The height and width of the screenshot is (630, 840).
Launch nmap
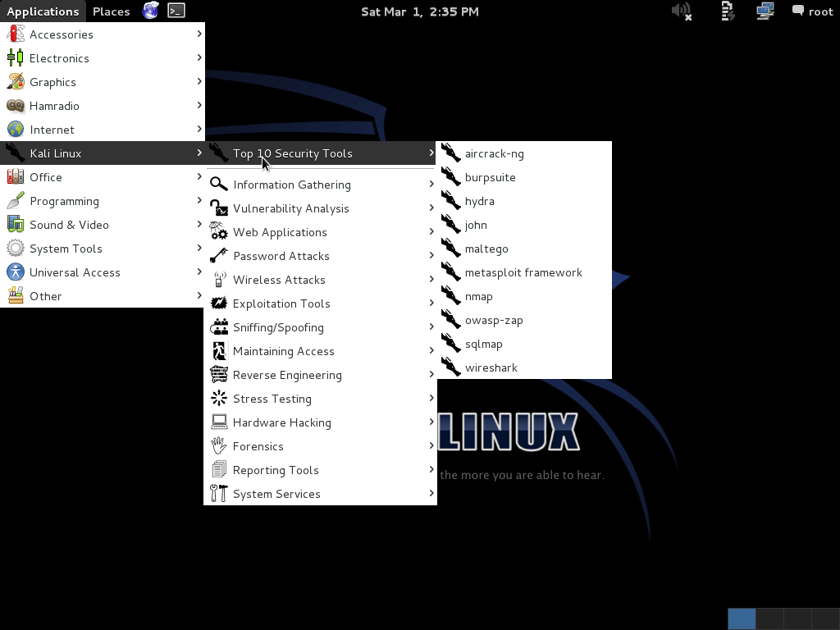(x=524, y=296)
